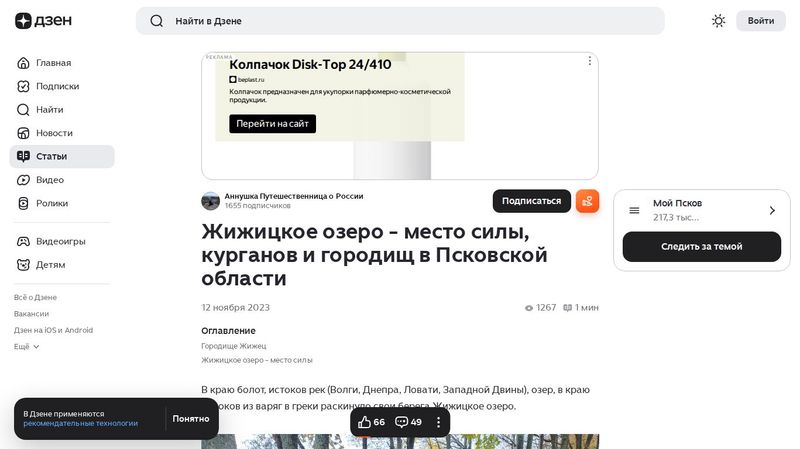Click the orange share icon next to Subscribe
Image resolution: width=800 pixels, height=449 pixels.
pos(587,201)
